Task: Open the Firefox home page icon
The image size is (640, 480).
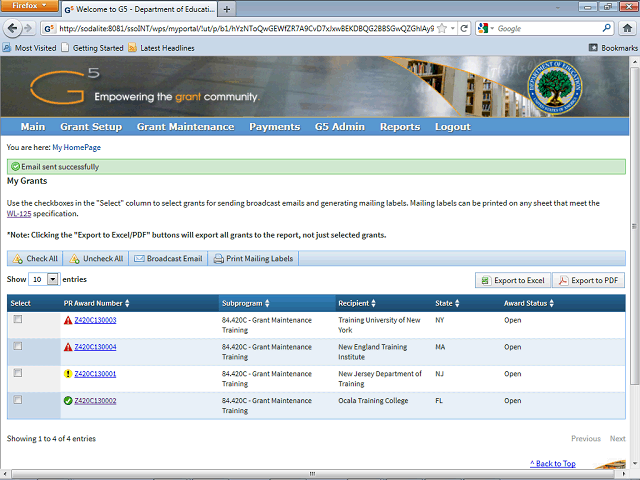Action: 627,28
